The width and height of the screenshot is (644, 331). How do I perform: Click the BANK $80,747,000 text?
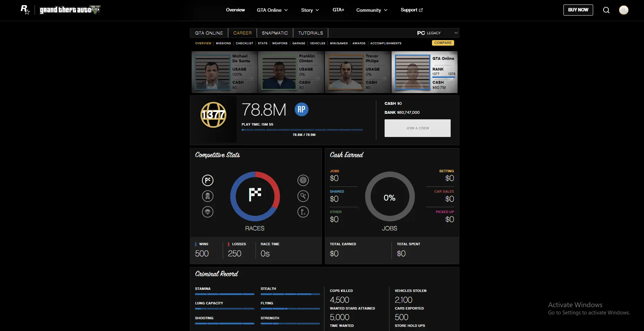click(x=402, y=112)
